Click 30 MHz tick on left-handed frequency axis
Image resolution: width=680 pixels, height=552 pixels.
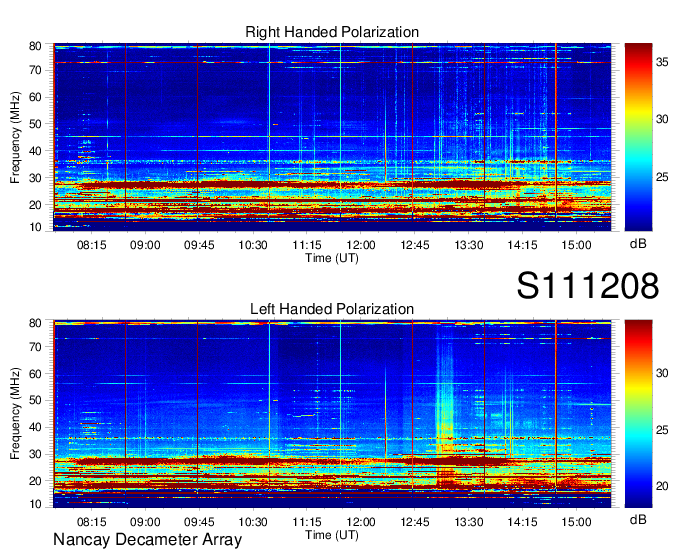pos(35,454)
